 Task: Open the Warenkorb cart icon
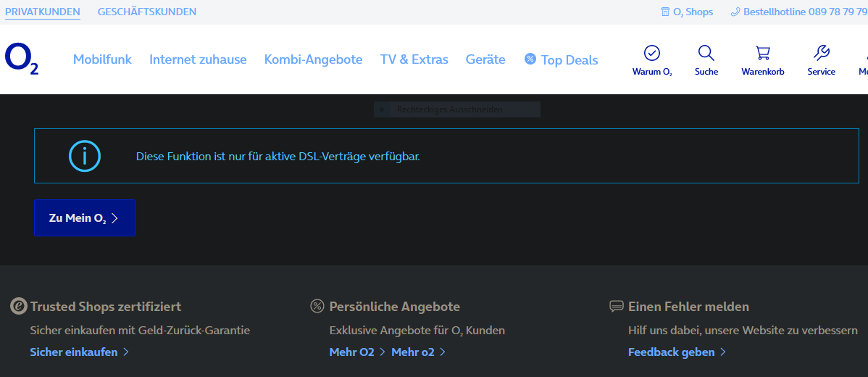point(763,53)
